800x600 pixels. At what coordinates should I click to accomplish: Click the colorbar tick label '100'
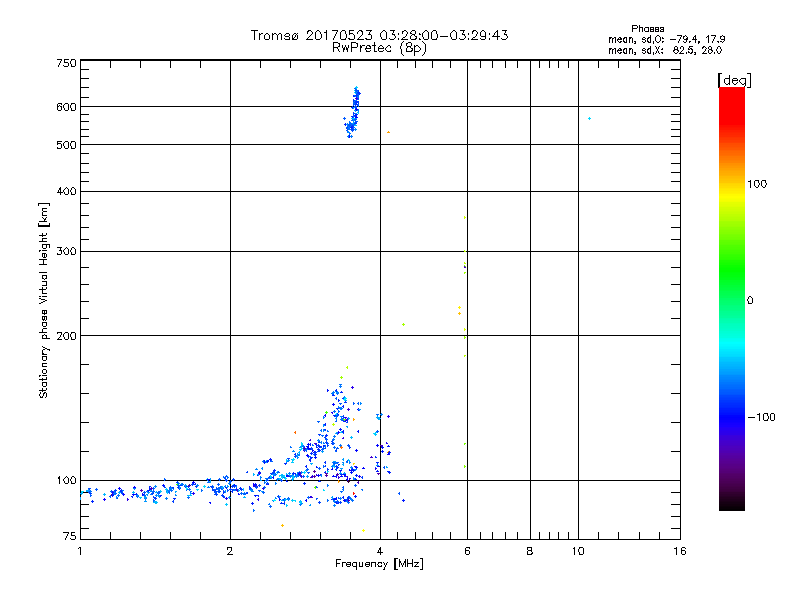coord(757,184)
